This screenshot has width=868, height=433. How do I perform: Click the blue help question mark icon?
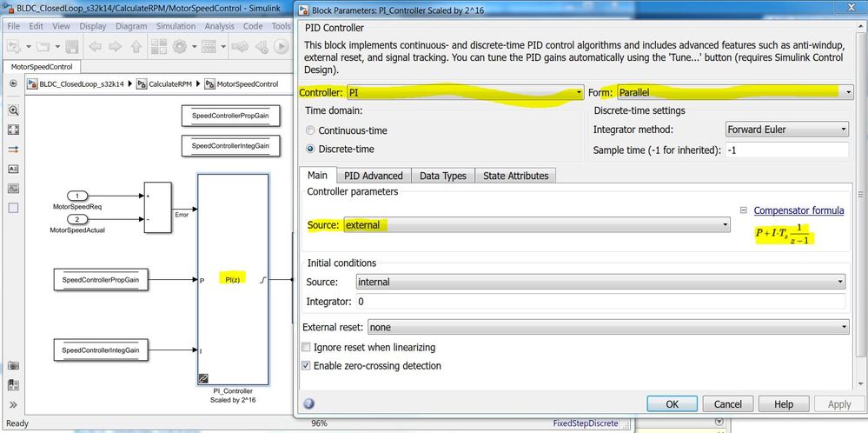pyautogui.click(x=309, y=403)
